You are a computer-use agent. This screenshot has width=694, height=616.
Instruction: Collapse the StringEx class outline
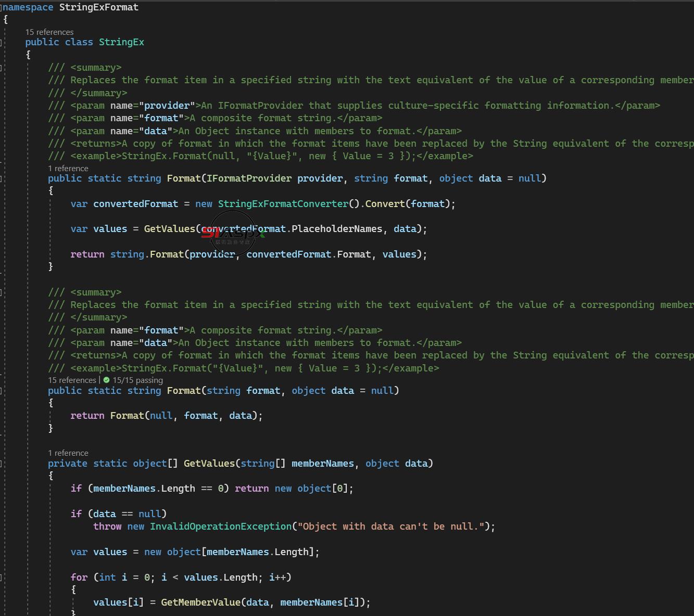pos(2,42)
